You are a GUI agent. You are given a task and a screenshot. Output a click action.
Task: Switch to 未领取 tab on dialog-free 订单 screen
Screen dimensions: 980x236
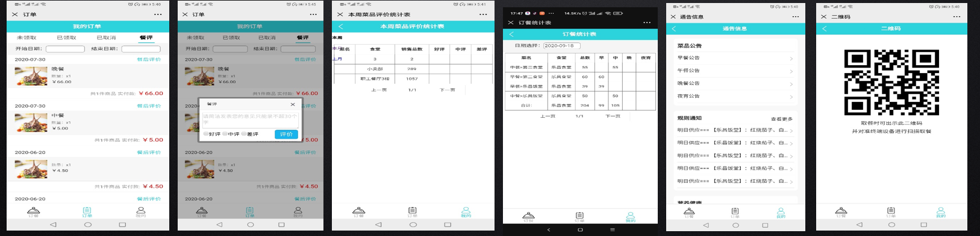click(x=27, y=37)
